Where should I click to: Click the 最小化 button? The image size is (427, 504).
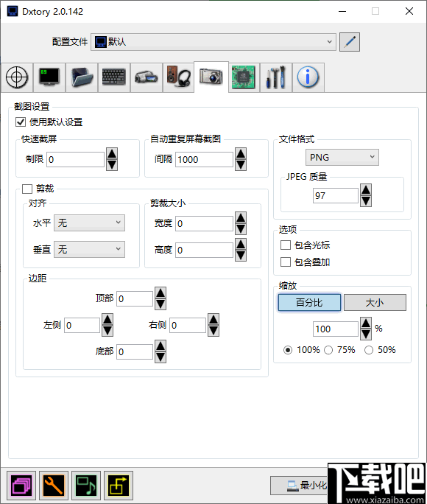pyautogui.click(x=299, y=486)
